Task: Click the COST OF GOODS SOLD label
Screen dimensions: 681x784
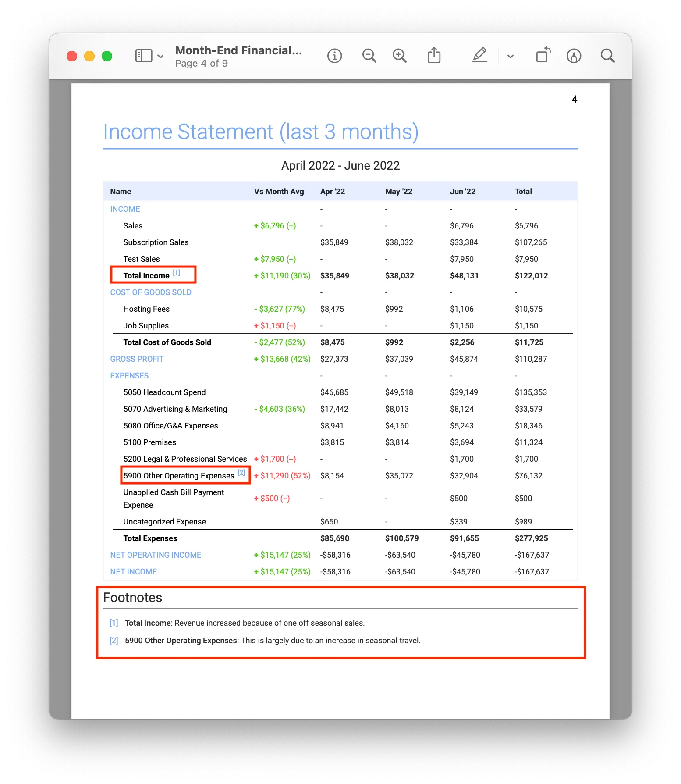Action: tap(151, 292)
